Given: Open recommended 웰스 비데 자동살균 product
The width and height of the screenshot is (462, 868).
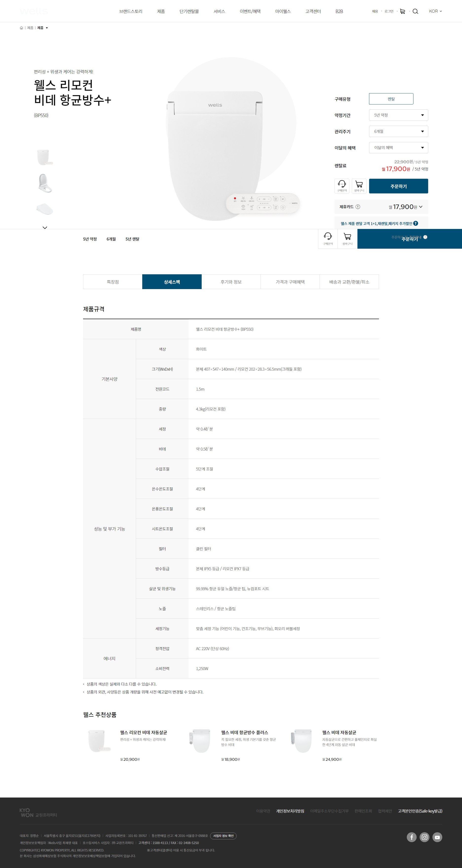Looking at the screenshot, I should (339, 732).
